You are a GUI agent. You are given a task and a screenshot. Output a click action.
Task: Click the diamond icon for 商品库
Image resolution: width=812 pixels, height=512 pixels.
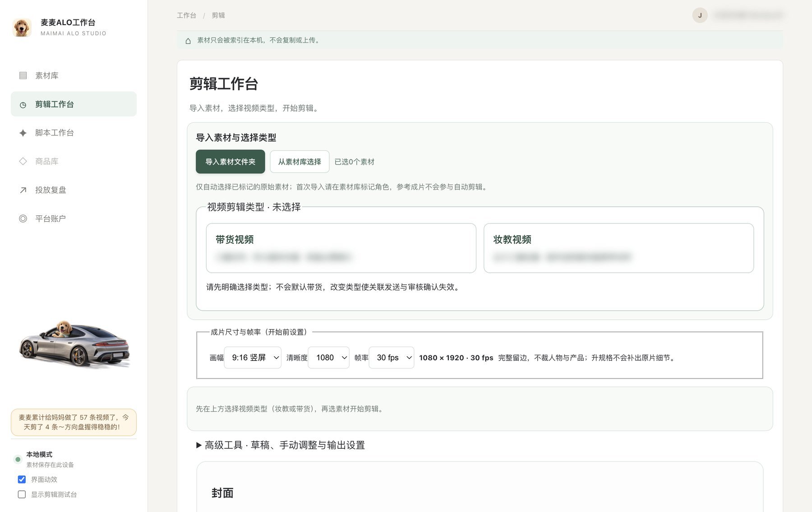coord(23,161)
